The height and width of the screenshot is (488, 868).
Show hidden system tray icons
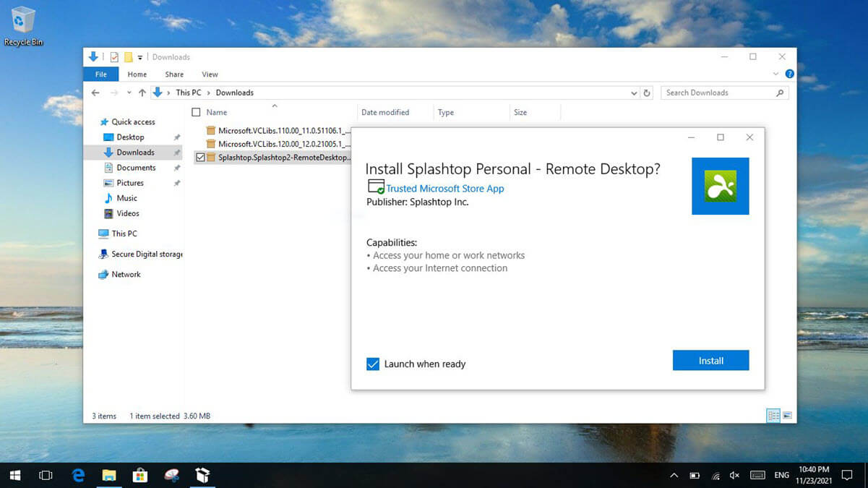click(x=674, y=475)
